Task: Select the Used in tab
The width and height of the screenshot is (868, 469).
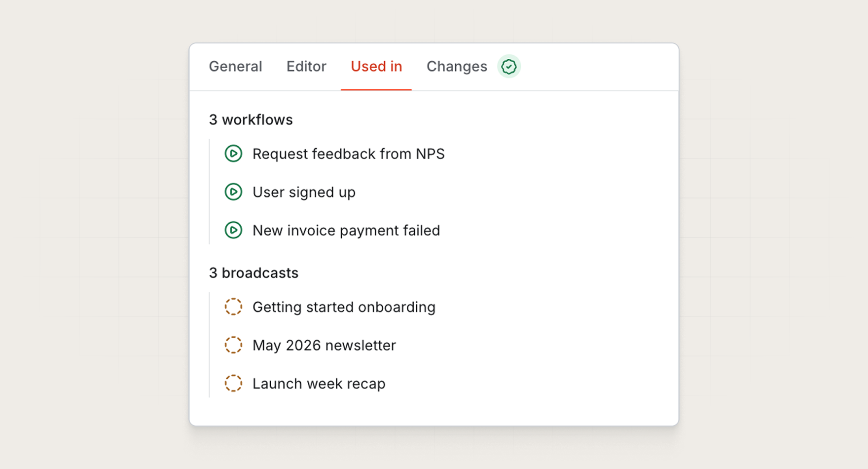Action: click(376, 67)
